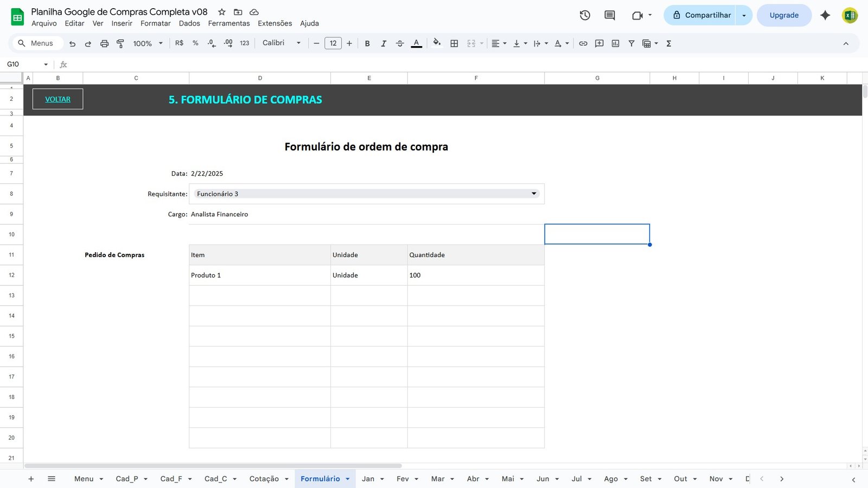Apply bold formatting
868x488 pixels.
(x=367, y=43)
